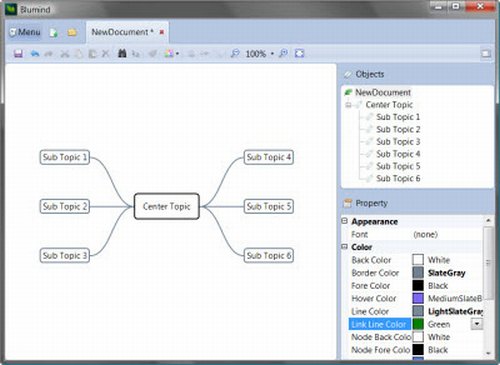Image resolution: width=500 pixels, height=365 pixels.
Task: Click the Save icon in toolbar
Action: click(18, 53)
